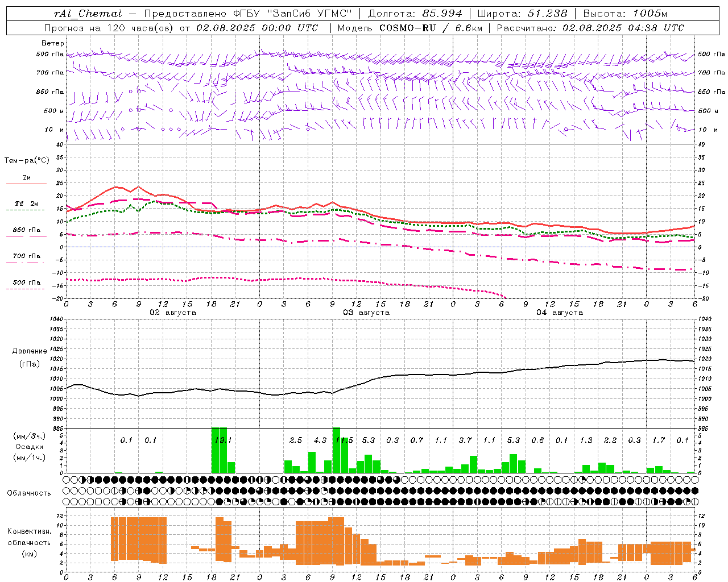The height and width of the screenshot is (582, 728).
Task: Click the (мм/3ч.) precipitation units label
Action: (30, 436)
